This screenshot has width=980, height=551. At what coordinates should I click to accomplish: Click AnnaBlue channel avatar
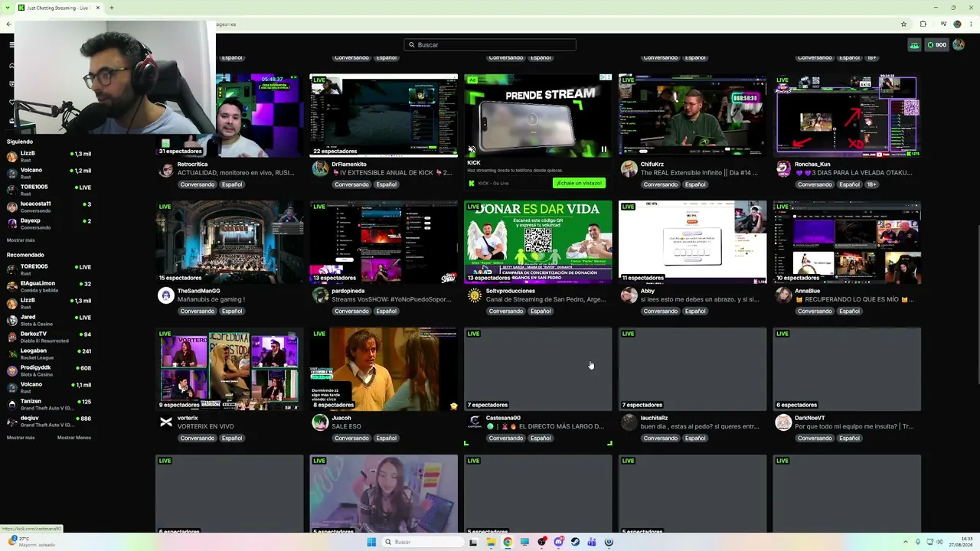(x=783, y=295)
